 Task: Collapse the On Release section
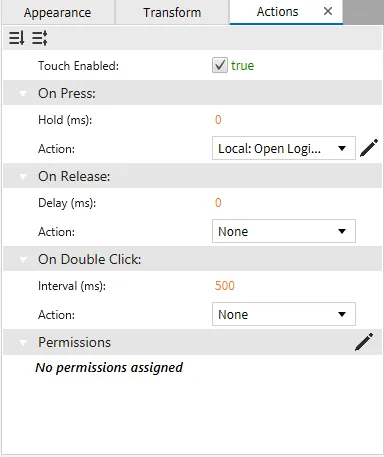pos(23,176)
